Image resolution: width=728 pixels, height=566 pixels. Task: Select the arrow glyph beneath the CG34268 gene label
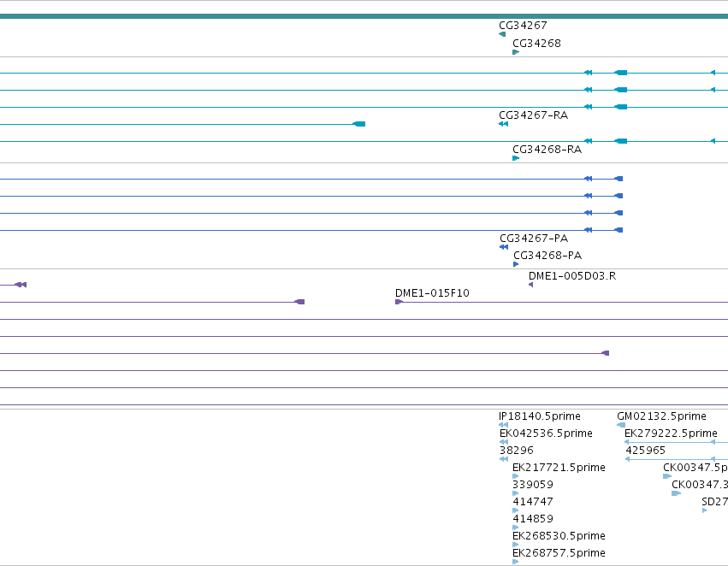516,52
